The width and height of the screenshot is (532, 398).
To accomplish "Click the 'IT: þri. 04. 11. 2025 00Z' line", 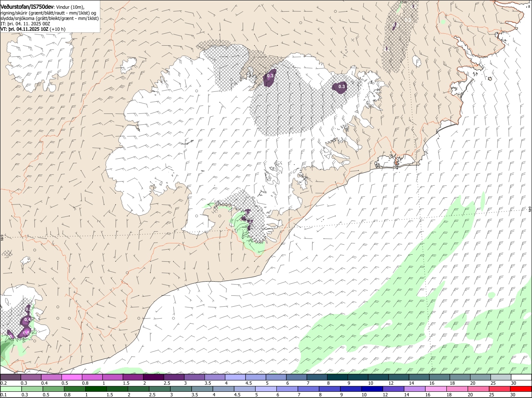I will point(25,24).
